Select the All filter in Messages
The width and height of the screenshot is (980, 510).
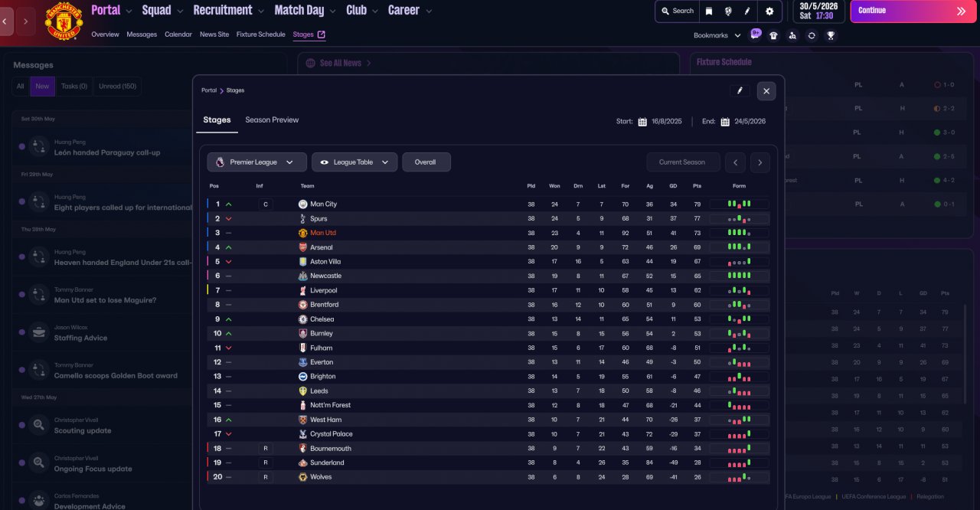[21, 87]
